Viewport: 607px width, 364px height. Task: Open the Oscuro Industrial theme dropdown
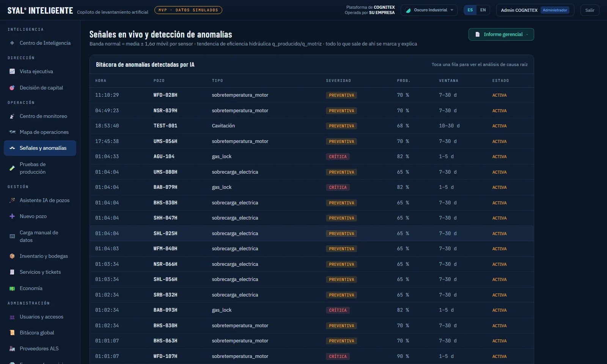[x=429, y=10]
